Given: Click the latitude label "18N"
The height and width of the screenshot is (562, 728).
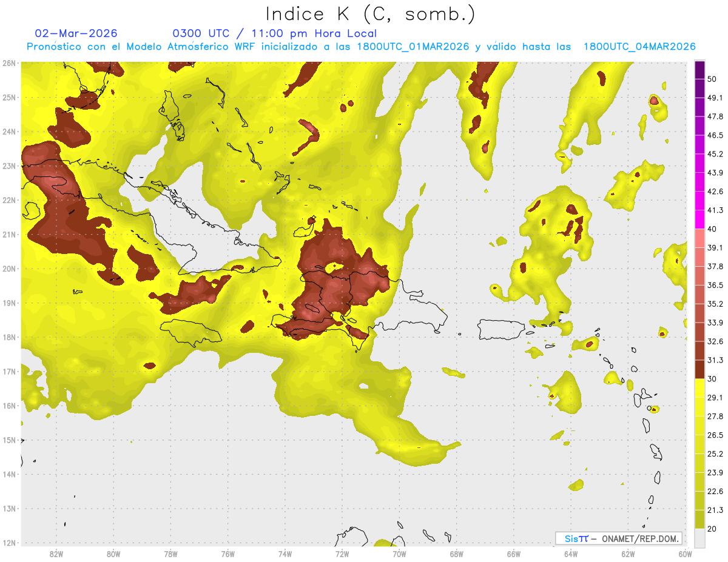Looking at the screenshot, I should click(8, 337).
